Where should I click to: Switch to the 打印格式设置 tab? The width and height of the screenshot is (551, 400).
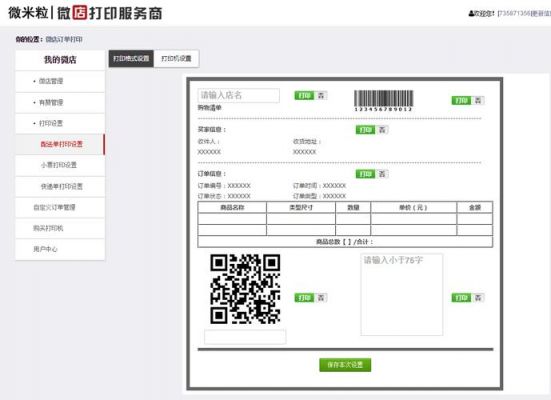pyautogui.click(x=131, y=59)
